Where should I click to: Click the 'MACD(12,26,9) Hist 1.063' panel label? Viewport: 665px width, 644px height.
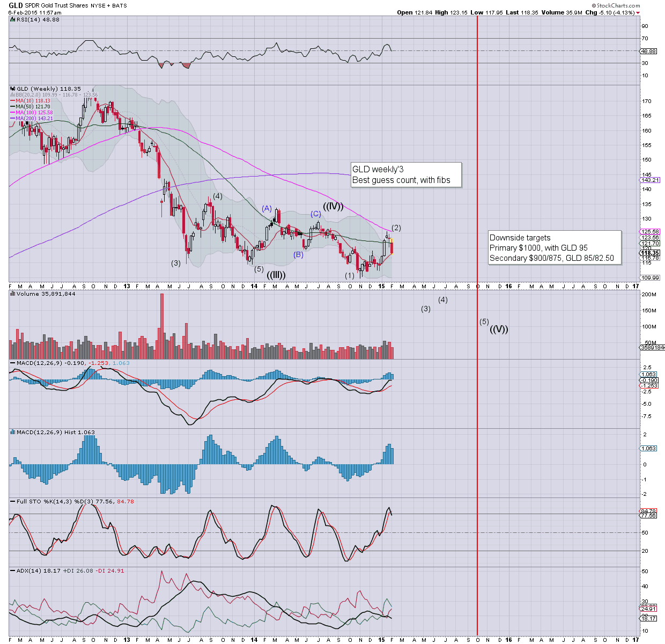coord(56,432)
